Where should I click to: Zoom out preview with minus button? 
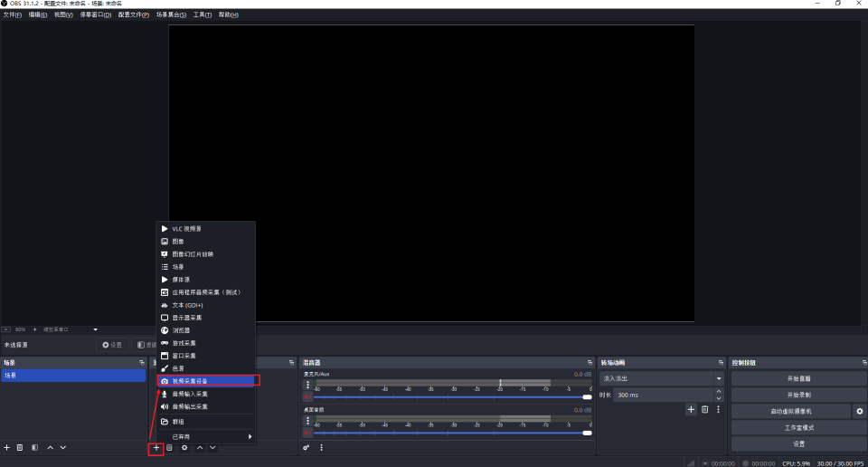6,329
